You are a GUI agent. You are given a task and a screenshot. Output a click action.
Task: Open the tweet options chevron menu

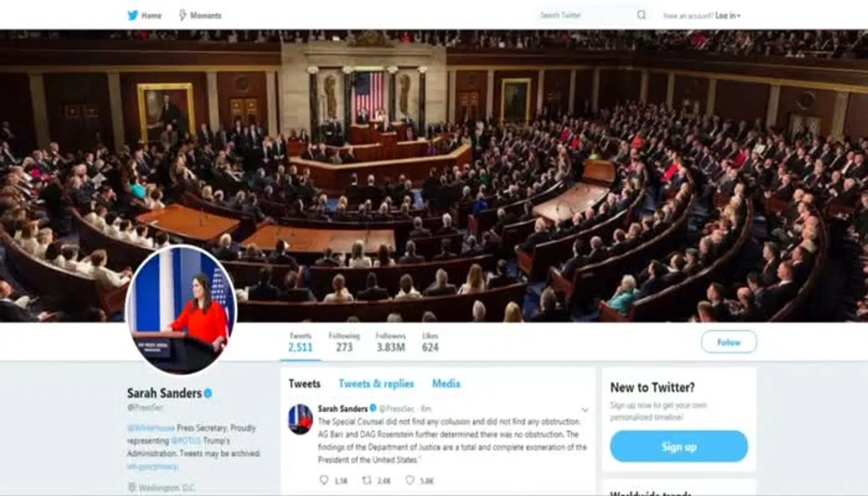tap(584, 410)
